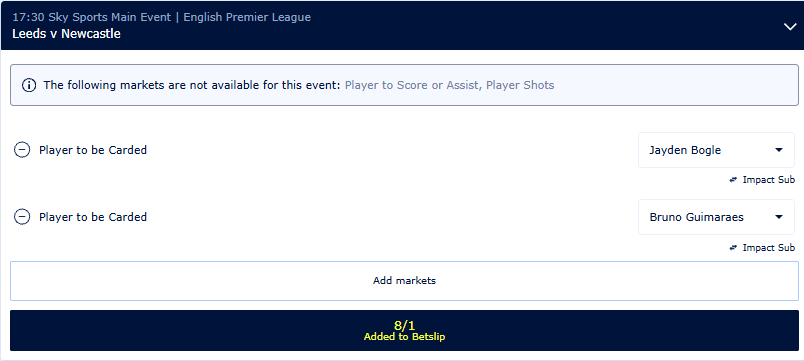Collapse the Leeds v Newcastle event panel chevron

tap(790, 27)
